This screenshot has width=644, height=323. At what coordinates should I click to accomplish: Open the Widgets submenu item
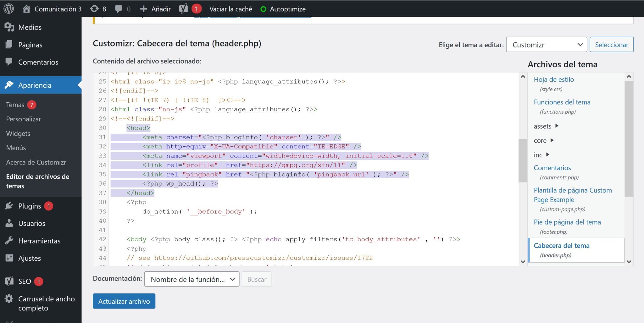pos(18,133)
